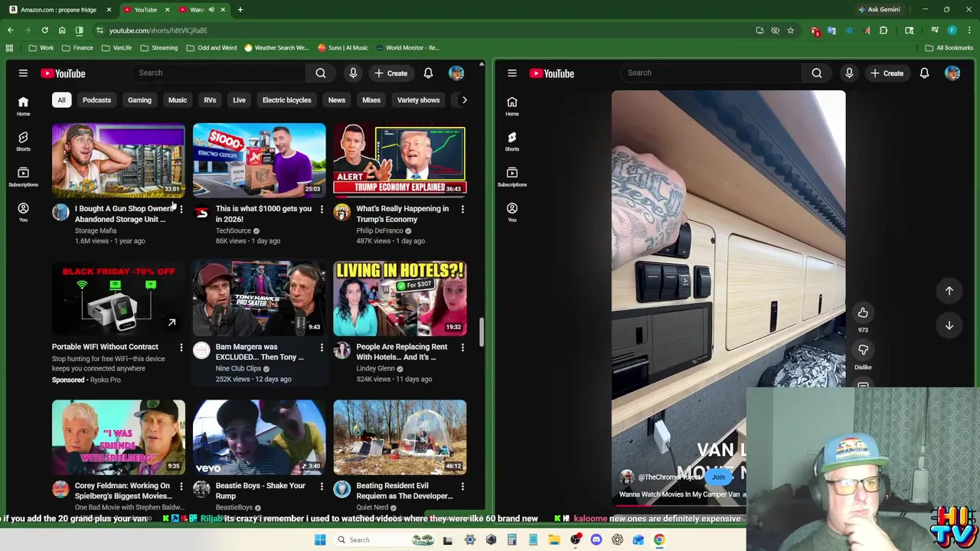Switch to Amazon propane fridge tab
This screenshot has width=980, height=551.
(60, 10)
